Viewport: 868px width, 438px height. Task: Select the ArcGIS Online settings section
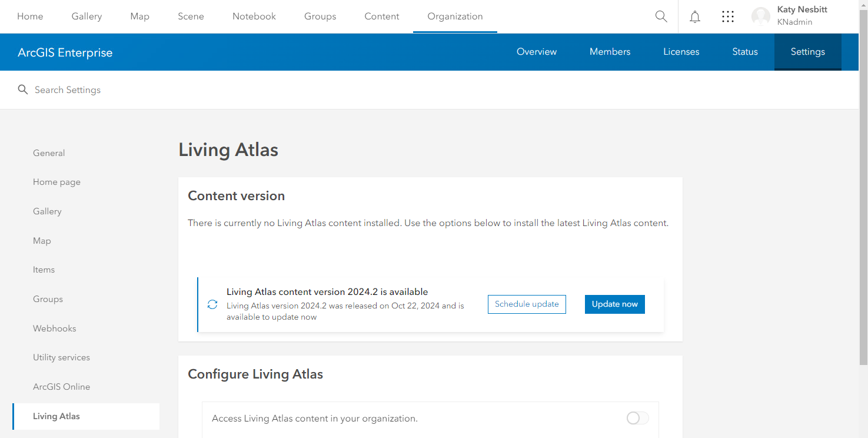(x=61, y=386)
